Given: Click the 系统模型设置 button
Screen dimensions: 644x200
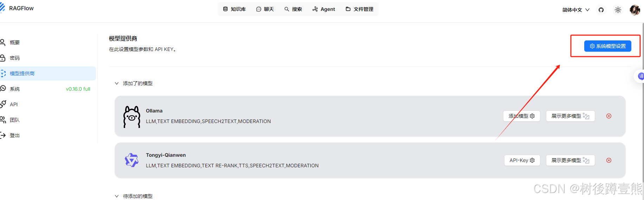Looking at the screenshot, I should click(607, 46).
